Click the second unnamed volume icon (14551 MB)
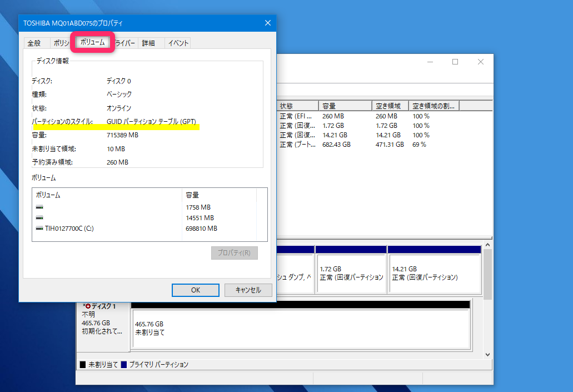The height and width of the screenshot is (392, 573). point(39,217)
